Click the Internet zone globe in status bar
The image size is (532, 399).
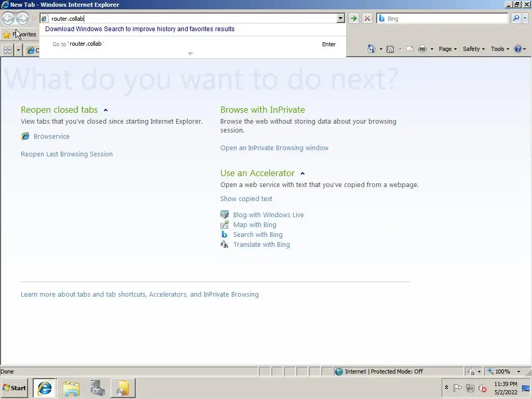339,371
